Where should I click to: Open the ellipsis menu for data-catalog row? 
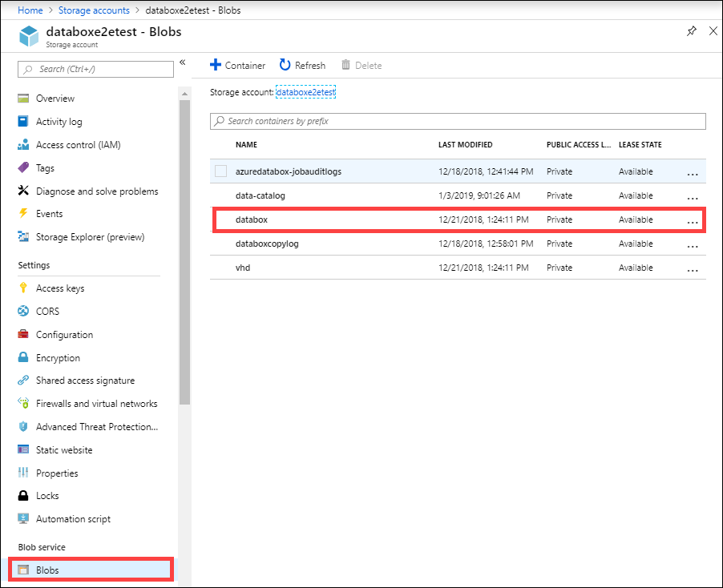point(693,196)
